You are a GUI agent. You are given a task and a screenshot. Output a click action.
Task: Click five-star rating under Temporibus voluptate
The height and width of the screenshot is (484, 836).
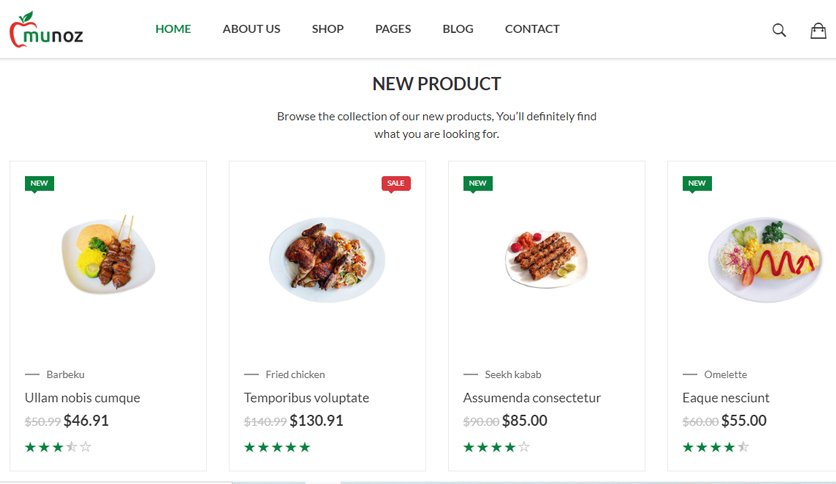pos(277,447)
